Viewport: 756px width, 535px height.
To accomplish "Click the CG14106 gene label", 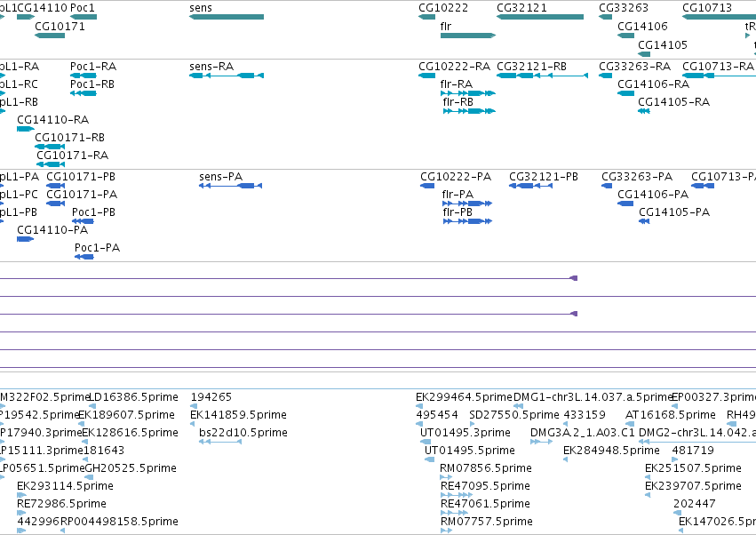I will [x=642, y=26].
